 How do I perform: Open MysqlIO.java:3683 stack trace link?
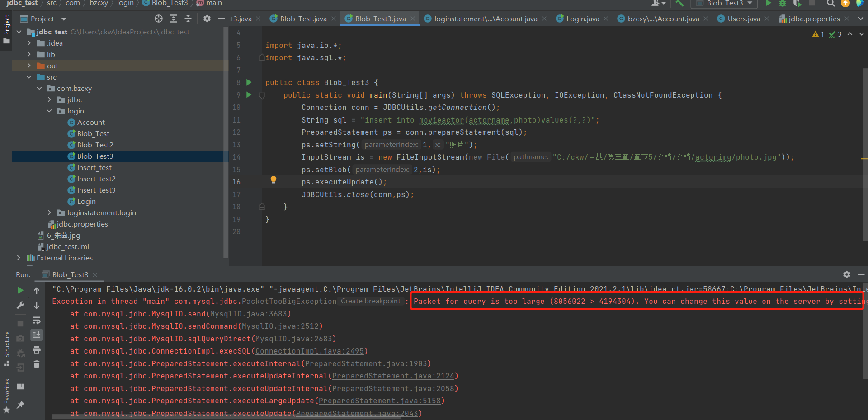coord(249,314)
